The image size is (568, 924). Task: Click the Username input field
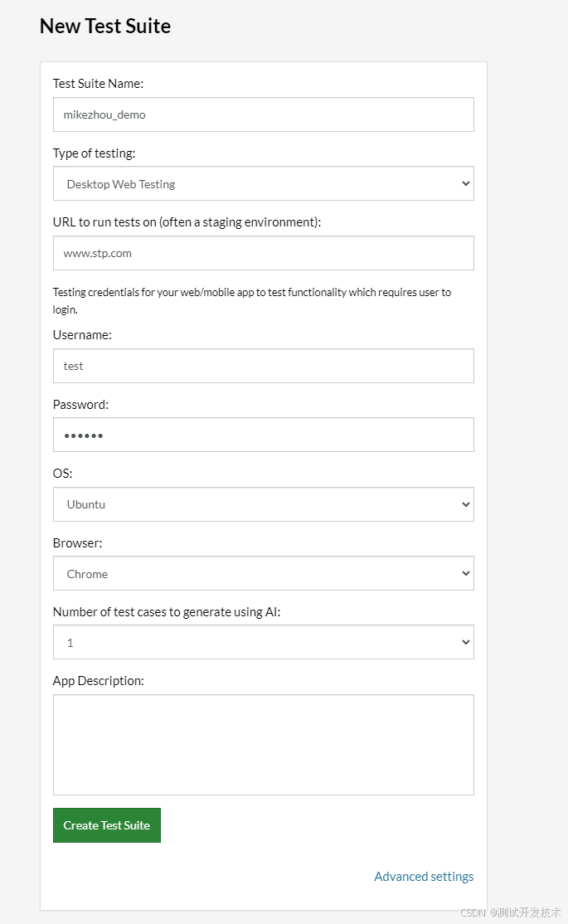coord(264,366)
